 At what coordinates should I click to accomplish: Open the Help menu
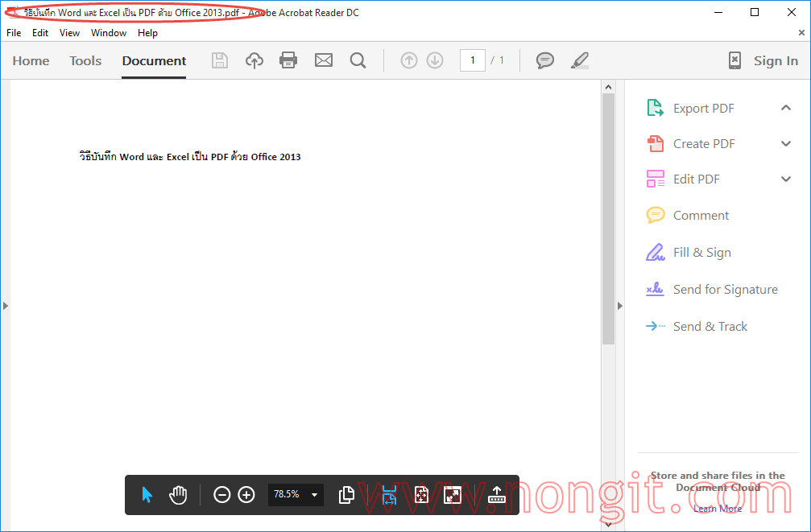click(x=147, y=32)
